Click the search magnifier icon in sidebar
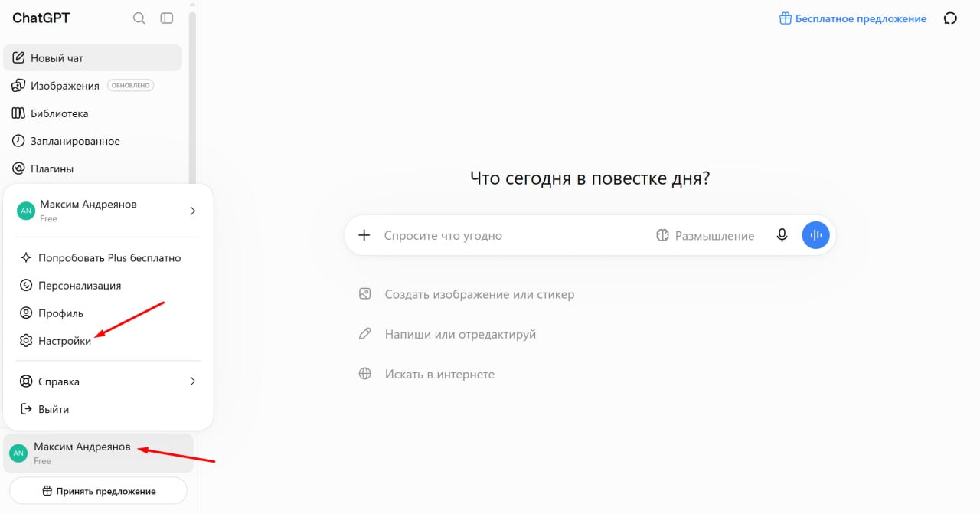Viewport: 980px width, 514px height. (x=139, y=18)
